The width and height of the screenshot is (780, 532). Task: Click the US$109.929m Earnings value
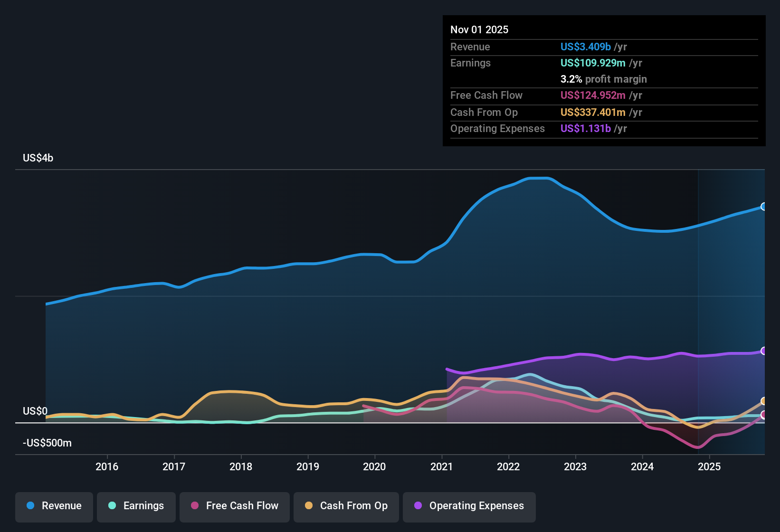click(x=593, y=63)
